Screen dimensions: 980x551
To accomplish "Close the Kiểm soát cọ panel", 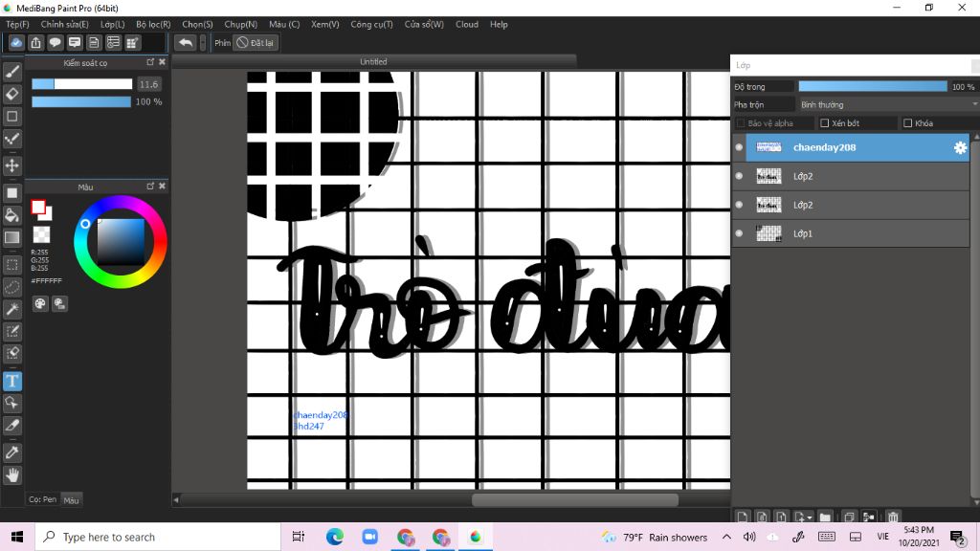I will 162,62.
